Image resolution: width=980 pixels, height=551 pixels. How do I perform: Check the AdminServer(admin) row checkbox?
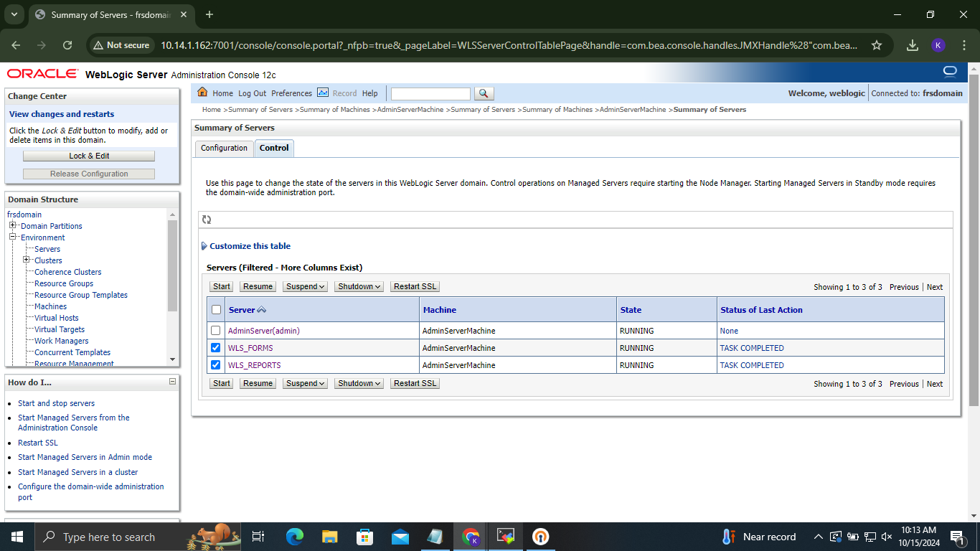click(x=216, y=331)
